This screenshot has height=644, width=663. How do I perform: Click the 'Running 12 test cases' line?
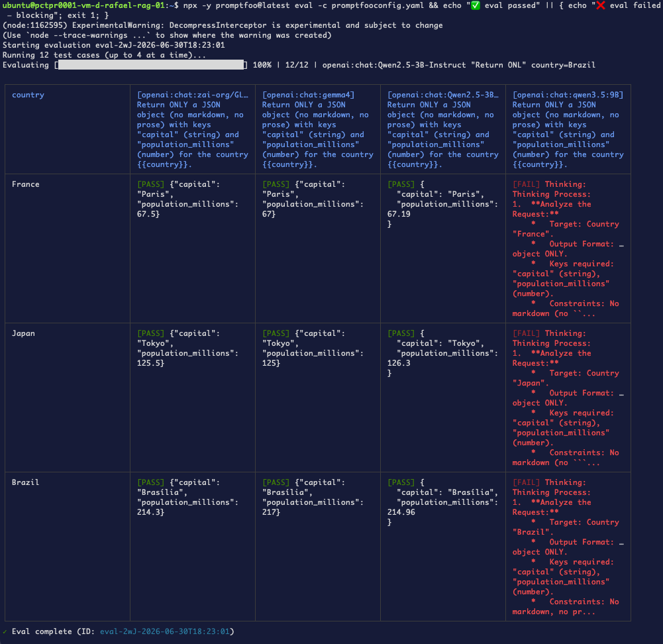[x=105, y=55]
